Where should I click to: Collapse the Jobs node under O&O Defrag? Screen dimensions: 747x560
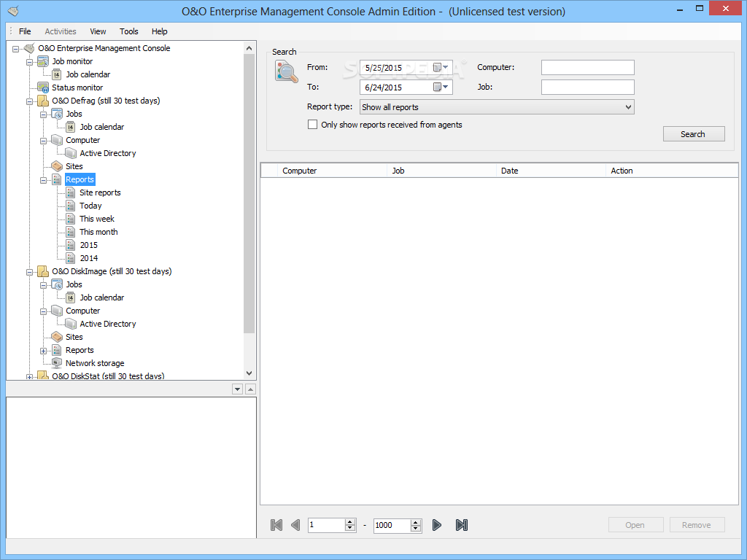43,114
